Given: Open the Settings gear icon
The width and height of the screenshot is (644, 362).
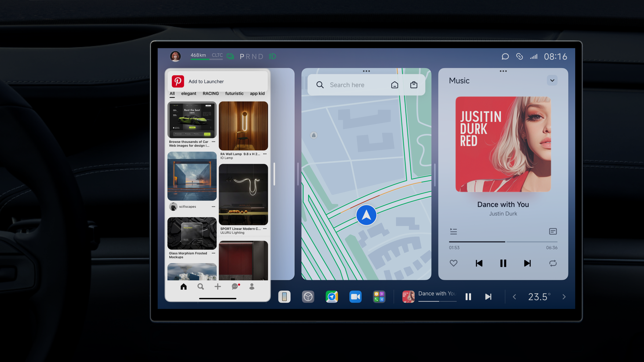Looking at the screenshot, I should pos(308,297).
